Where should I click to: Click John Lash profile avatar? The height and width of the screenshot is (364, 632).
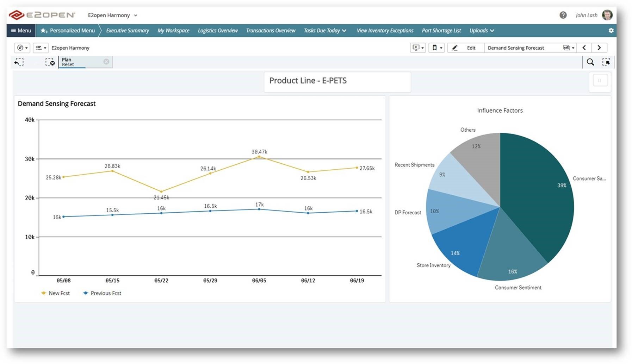[607, 15]
